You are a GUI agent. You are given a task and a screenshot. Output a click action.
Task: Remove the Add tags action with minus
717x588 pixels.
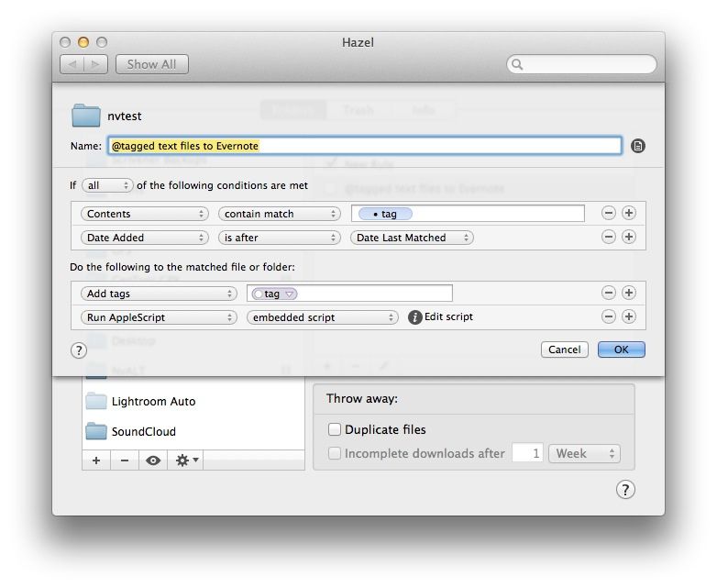coord(608,294)
